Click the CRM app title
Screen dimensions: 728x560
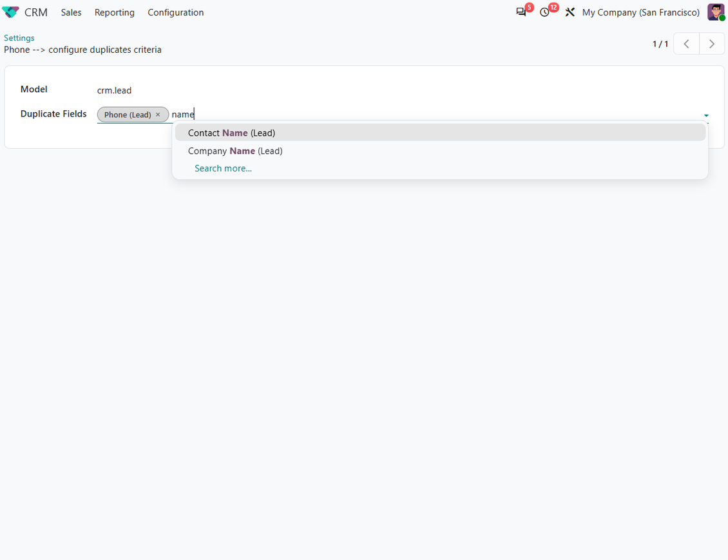[35, 12]
